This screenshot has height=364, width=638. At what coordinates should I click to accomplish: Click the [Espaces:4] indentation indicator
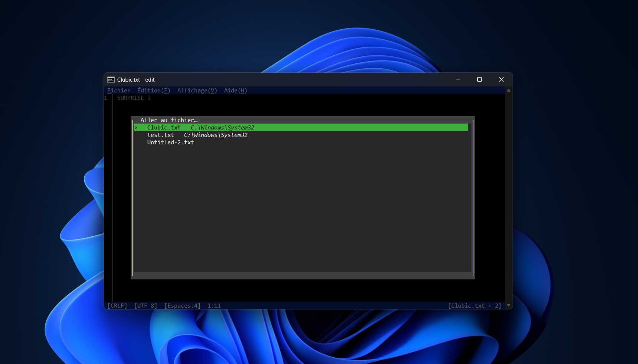click(182, 305)
